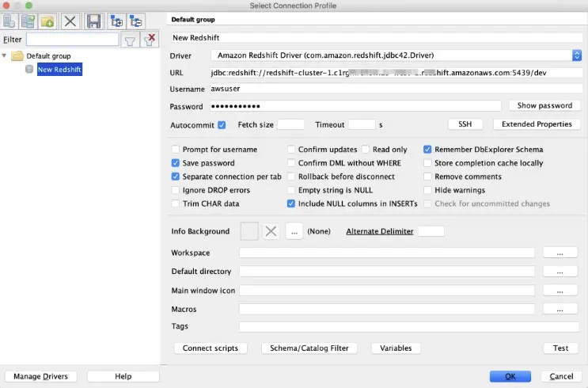
Task: Click into the URL field
Action: [396, 73]
